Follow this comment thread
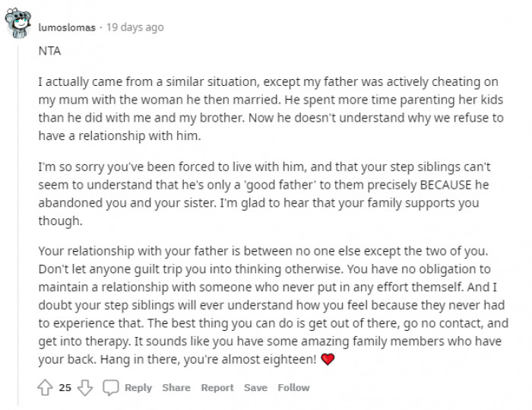 tap(293, 387)
